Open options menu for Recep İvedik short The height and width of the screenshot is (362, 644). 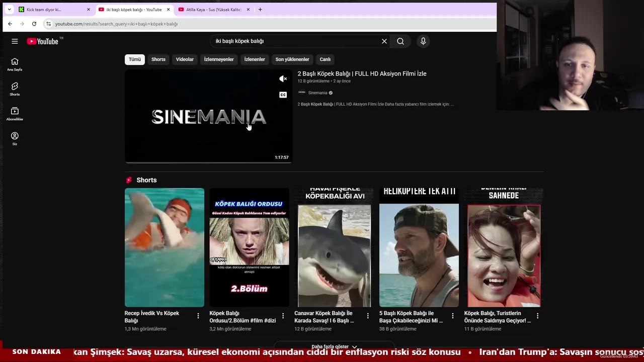coord(198,316)
